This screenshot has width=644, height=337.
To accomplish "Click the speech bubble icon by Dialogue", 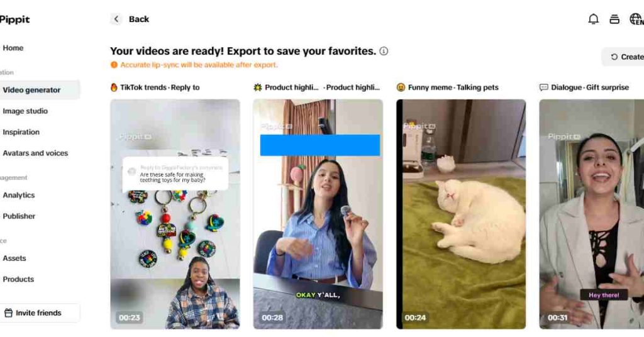I will point(544,87).
